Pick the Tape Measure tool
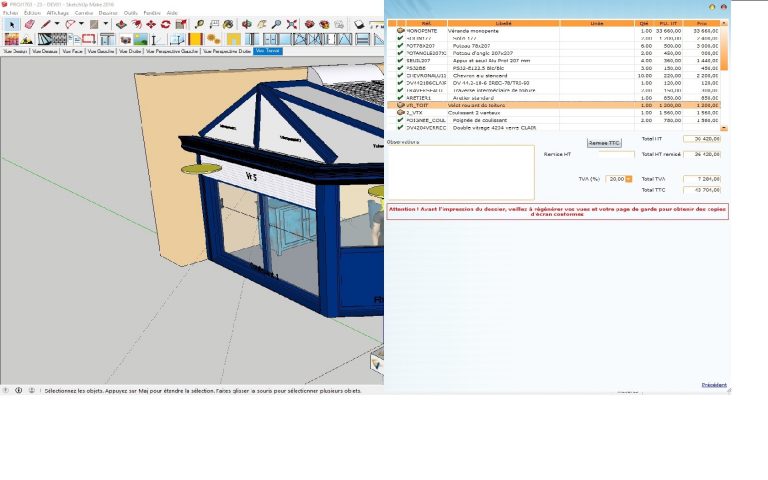This screenshot has height=480, width=768. [199, 24]
